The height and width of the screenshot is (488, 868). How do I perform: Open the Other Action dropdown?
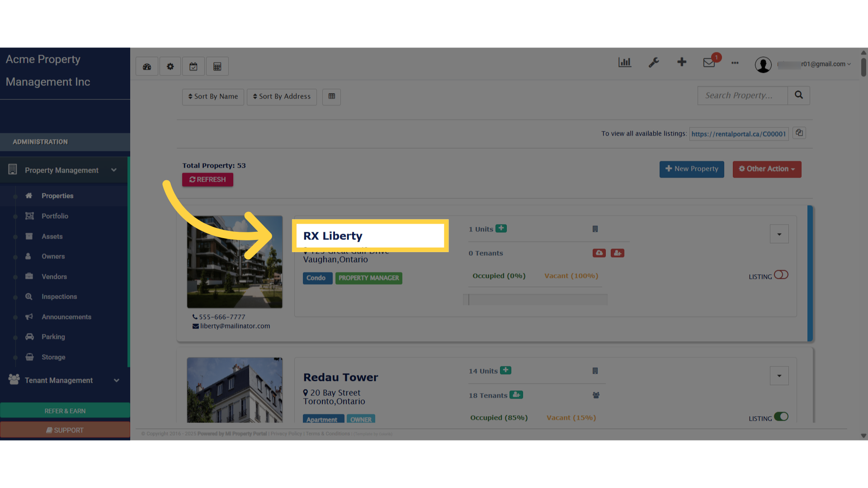(767, 169)
